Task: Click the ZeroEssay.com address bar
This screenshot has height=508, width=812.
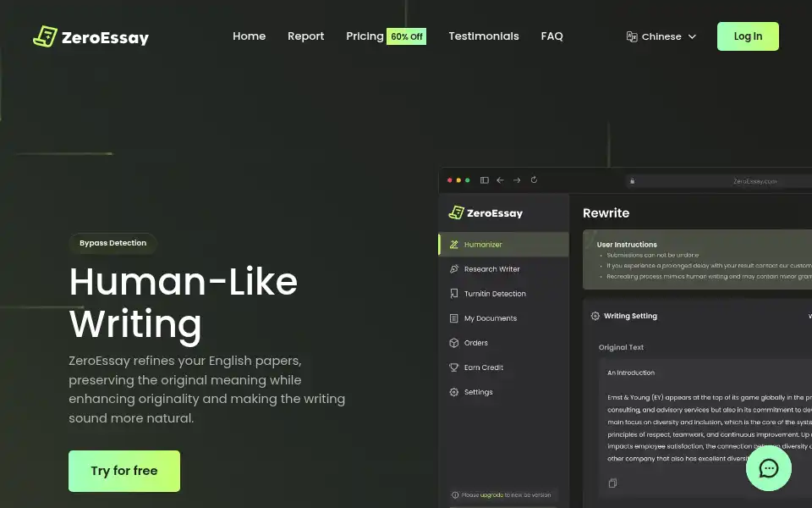Action: [x=720, y=181]
